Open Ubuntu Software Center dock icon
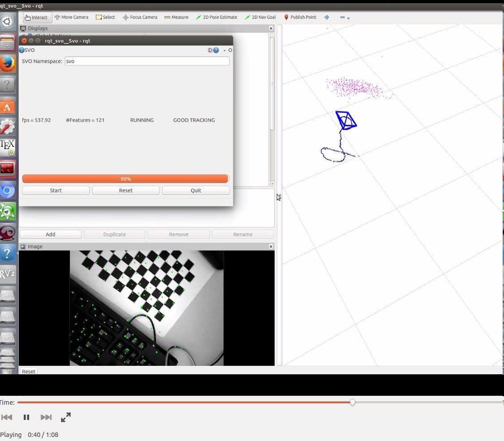 click(x=7, y=106)
